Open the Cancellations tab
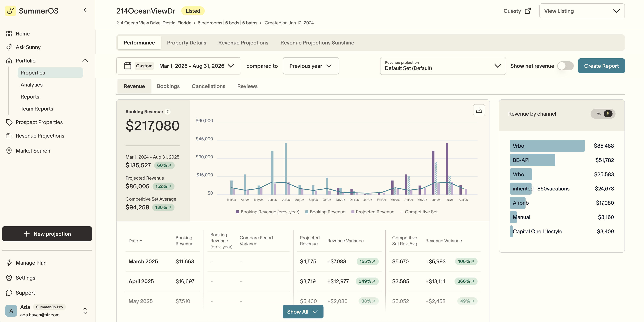 point(208,86)
